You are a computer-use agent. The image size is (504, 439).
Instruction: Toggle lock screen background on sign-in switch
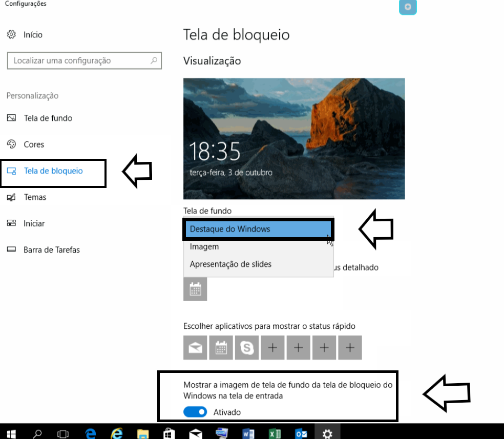(195, 412)
